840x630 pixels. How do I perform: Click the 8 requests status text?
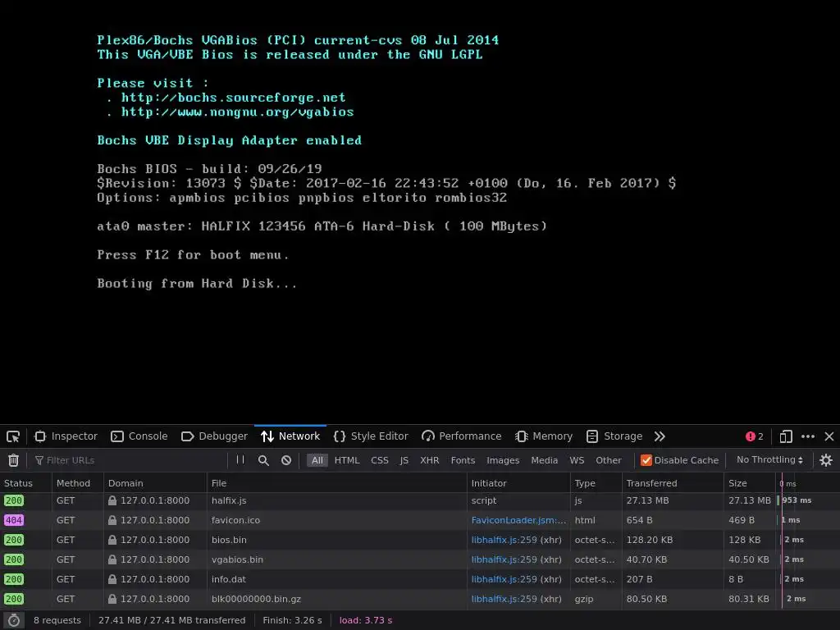click(57, 620)
